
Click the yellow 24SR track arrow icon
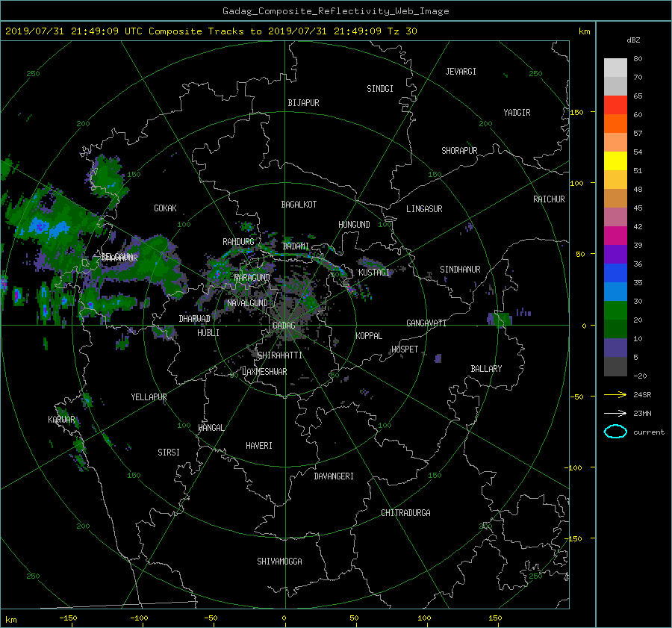[x=615, y=394]
